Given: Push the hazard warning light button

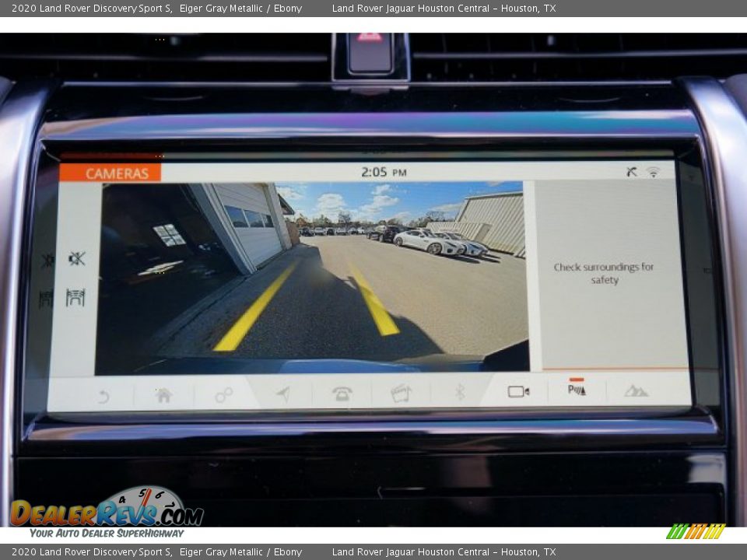Looking at the screenshot, I should (370, 52).
